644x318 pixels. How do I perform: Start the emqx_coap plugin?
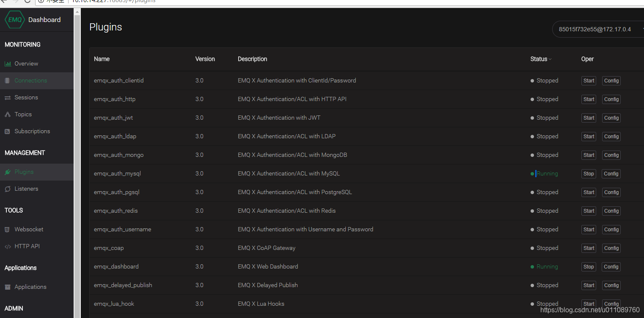click(589, 248)
